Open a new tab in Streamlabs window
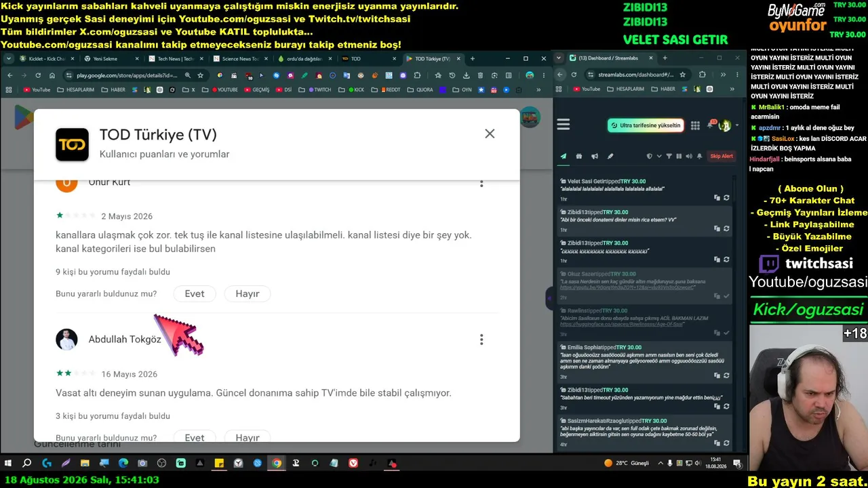868x488 pixels. [x=665, y=58]
